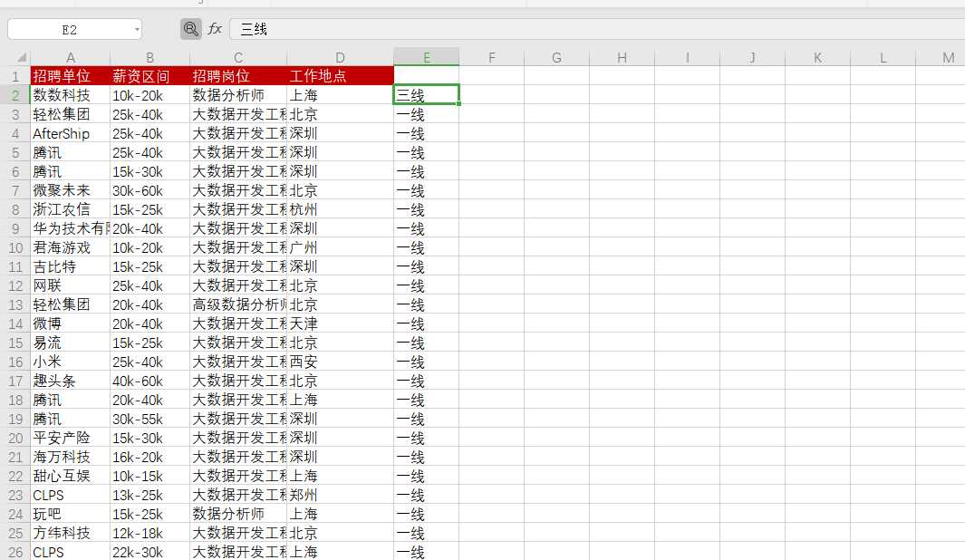Select column C header
Screen dimensions: 965x560
coord(238,57)
